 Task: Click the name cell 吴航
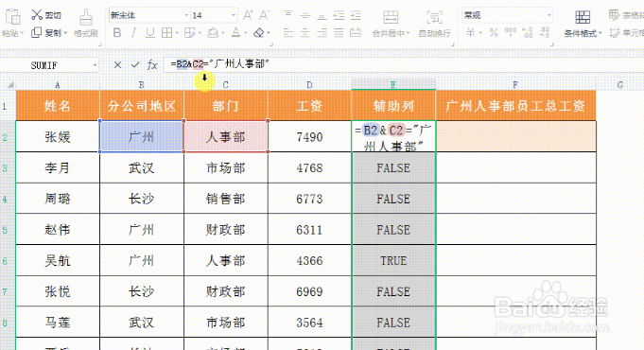coord(58,260)
